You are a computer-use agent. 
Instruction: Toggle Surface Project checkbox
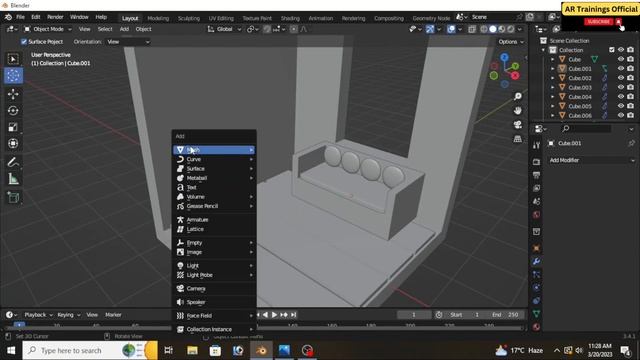tap(24, 42)
